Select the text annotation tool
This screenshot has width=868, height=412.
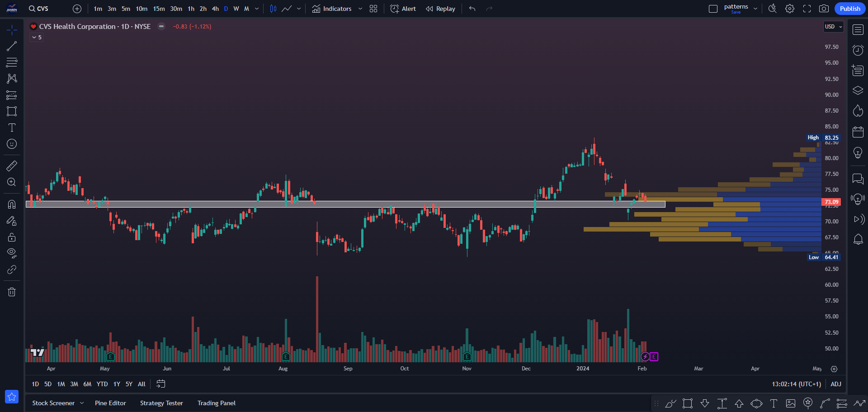[x=12, y=128]
